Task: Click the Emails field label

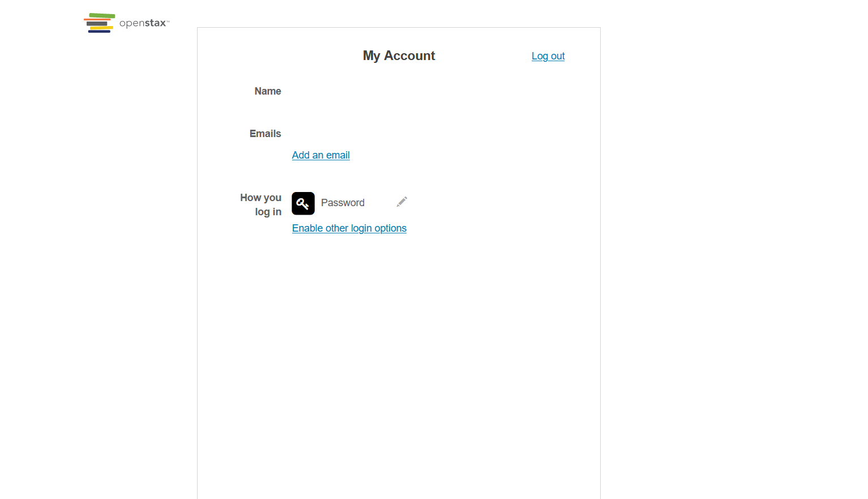Action: [x=265, y=134]
